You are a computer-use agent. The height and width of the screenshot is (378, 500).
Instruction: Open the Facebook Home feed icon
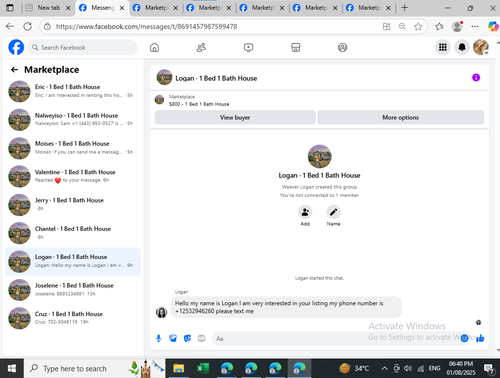(x=154, y=48)
